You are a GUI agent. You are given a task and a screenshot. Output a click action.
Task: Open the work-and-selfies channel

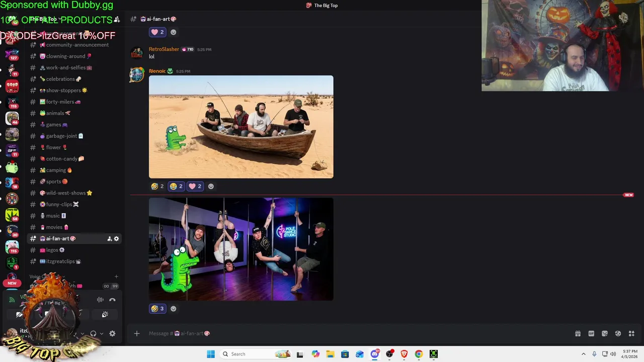pos(74,68)
